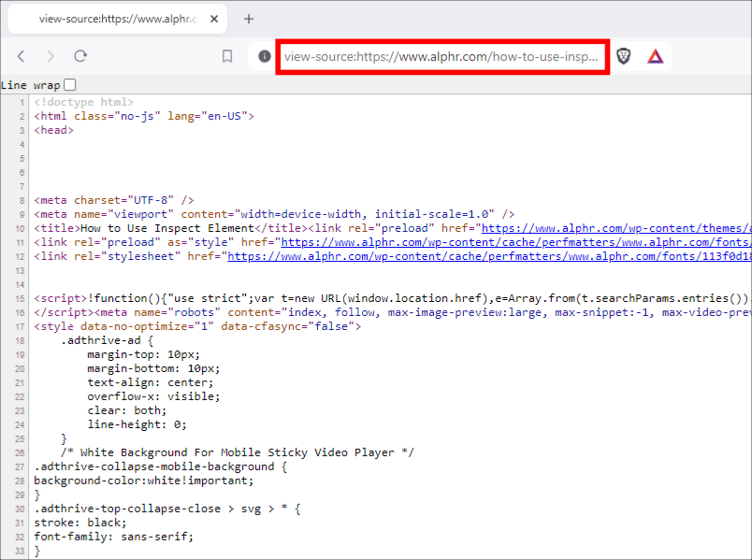Click the 'stroke: black;' line
This screenshot has height=560, width=752.
pyautogui.click(x=80, y=522)
